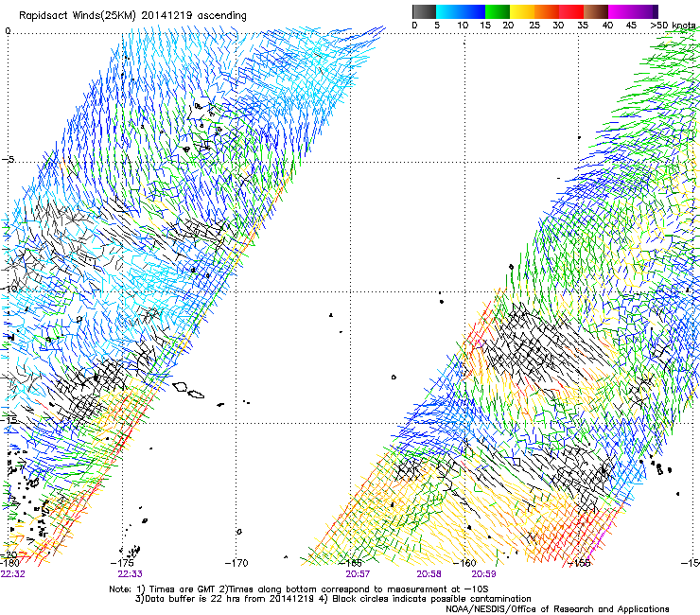The image size is (700, 615).
Task: Click the "20:59" swath time label
Action: point(484,574)
